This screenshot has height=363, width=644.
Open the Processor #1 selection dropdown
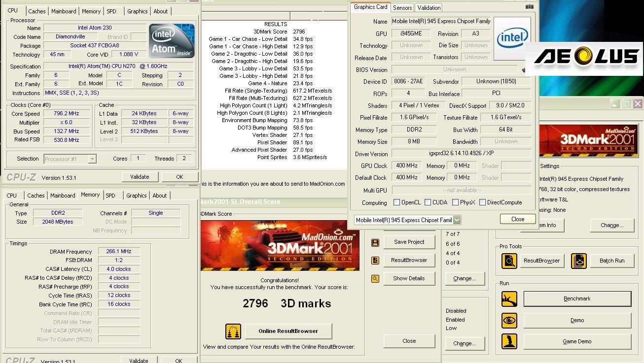pos(92,159)
